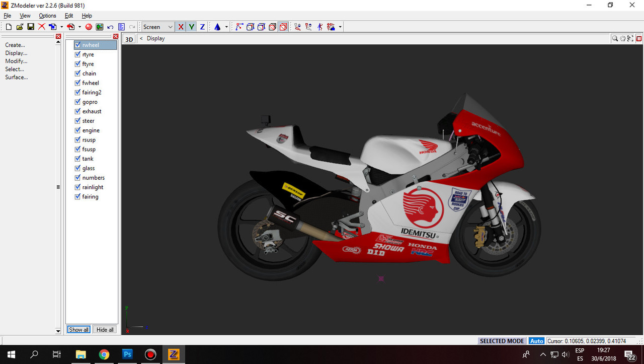Save the scene with the floppy disk icon
Image resolution: width=644 pixels, height=364 pixels.
pyautogui.click(x=31, y=27)
